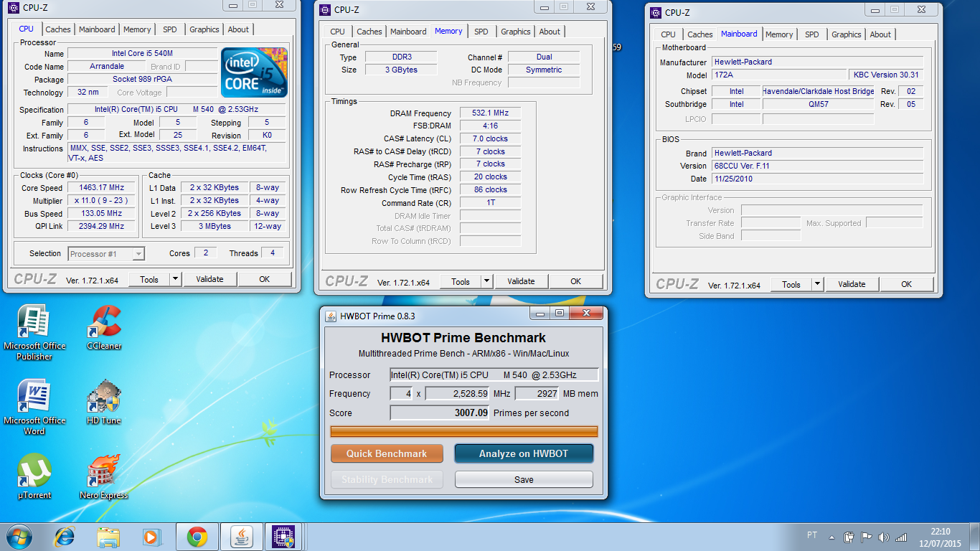The image size is (980, 551).
Task: Click the Action Center flag icon
Action: [867, 537]
